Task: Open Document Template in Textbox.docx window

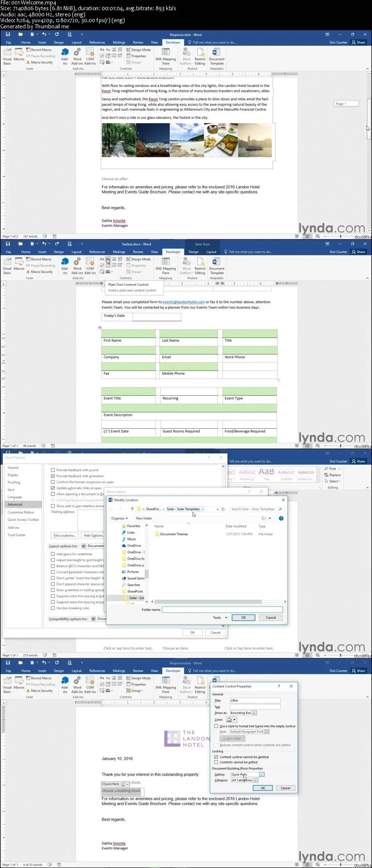Action: [x=217, y=265]
